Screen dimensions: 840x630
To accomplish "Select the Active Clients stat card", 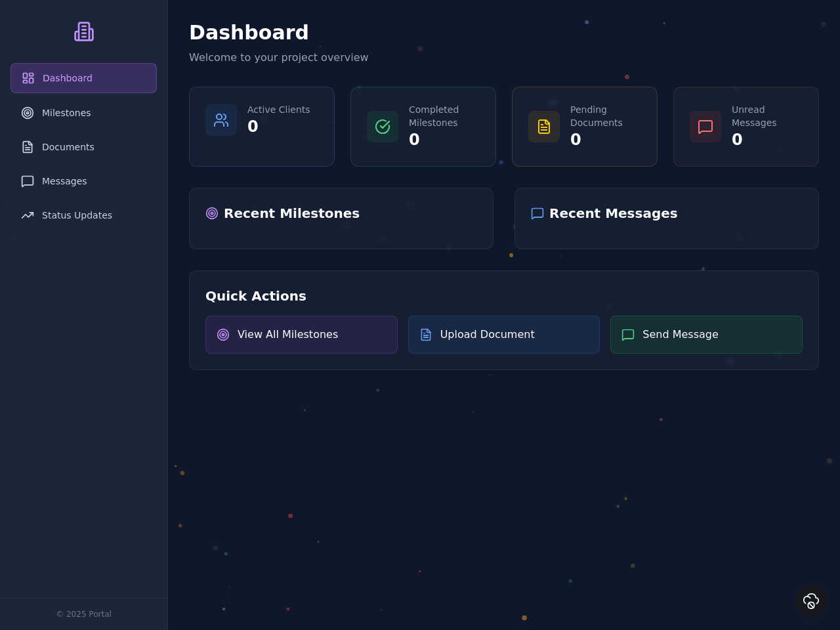I will click(x=262, y=127).
